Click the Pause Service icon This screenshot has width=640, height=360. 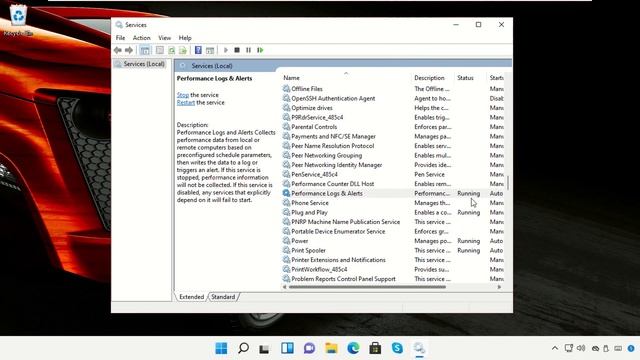click(248, 50)
